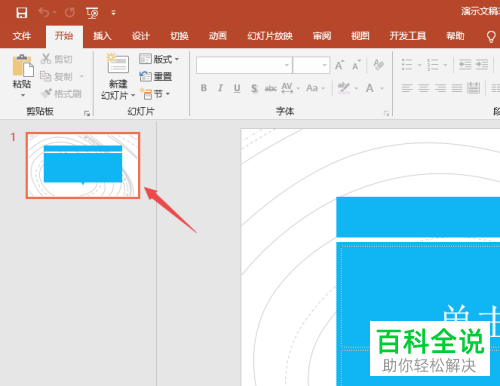Expand the 粘贴 paste options arrow
Screen dimensions: 500x386
(23, 95)
